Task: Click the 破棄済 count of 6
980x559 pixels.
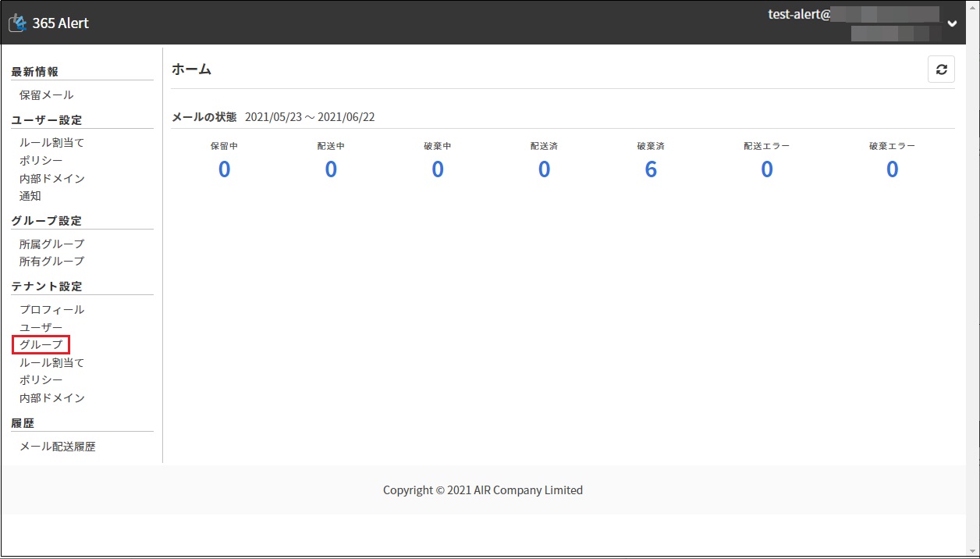Action: click(x=651, y=169)
